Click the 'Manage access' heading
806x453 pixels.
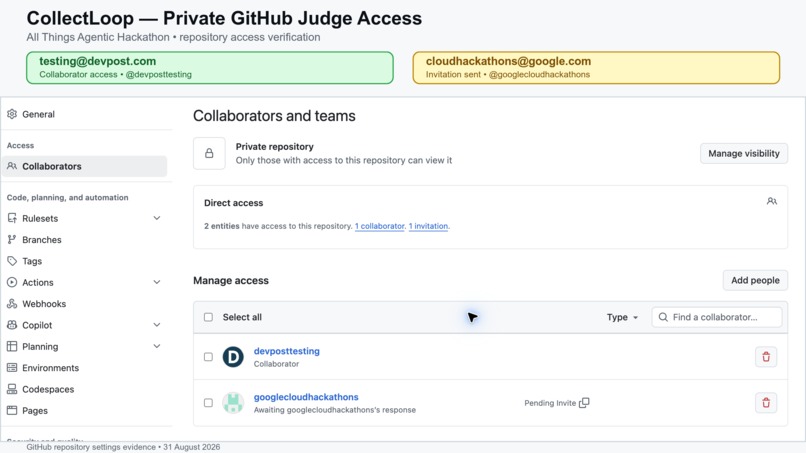(231, 281)
